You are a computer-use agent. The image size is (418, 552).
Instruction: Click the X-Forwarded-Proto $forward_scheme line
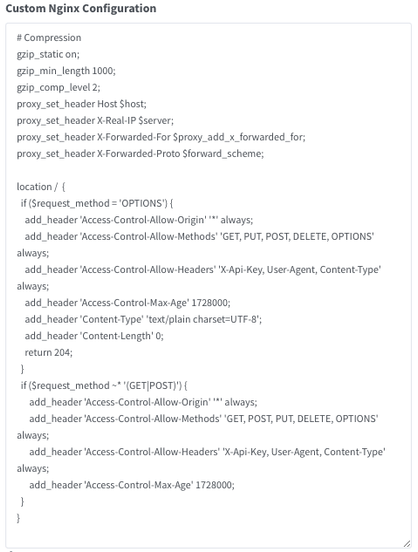(x=140, y=153)
